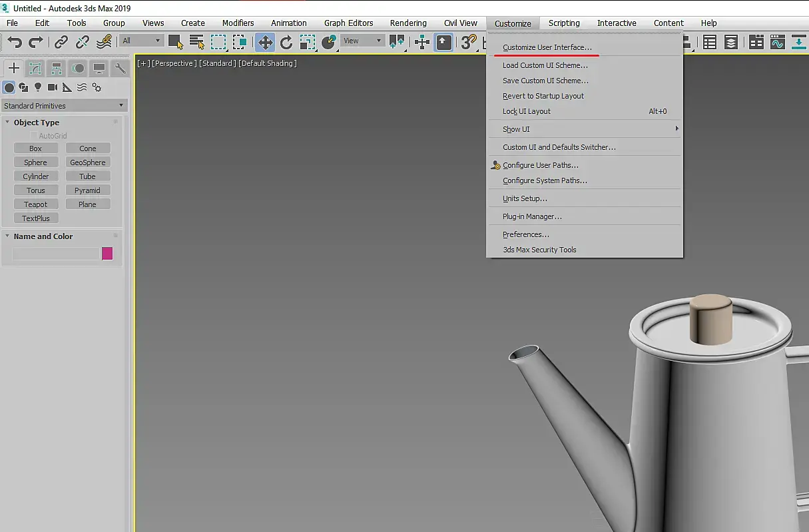Open the Modify panel tab icon

pos(35,68)
